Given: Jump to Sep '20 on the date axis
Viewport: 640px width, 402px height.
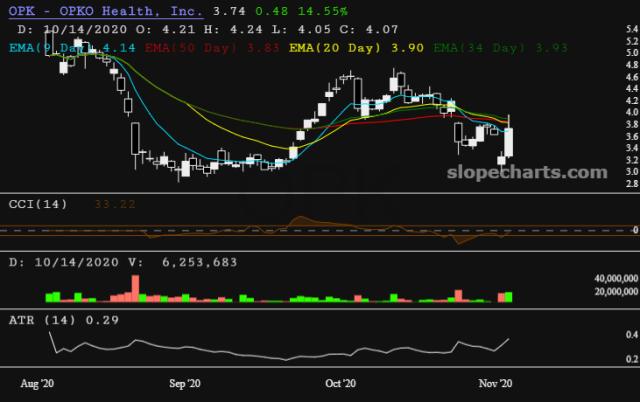Looking at the screenshot, I should coord(186,383).
